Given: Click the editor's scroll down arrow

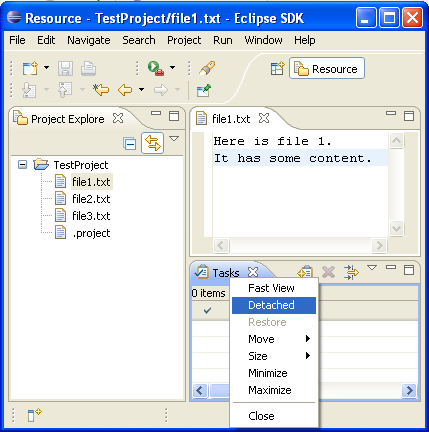Looking at the screenshot, I should tap(396, 228).
